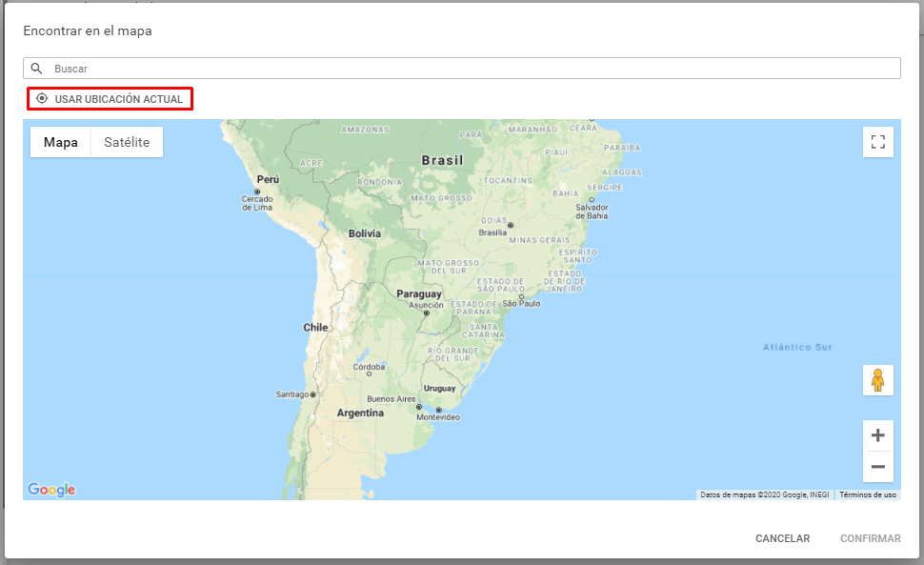Click the current location target icon
This screenshot has width=924, height=565.
point(42,98)
